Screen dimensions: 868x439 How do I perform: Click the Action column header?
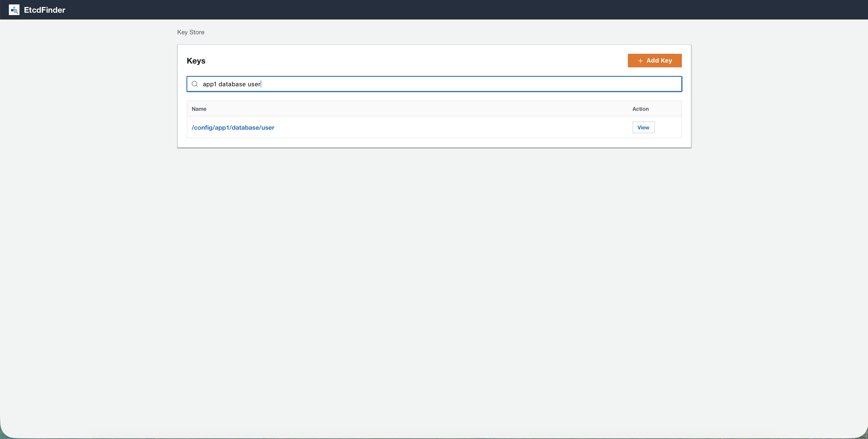coord(640,109)
